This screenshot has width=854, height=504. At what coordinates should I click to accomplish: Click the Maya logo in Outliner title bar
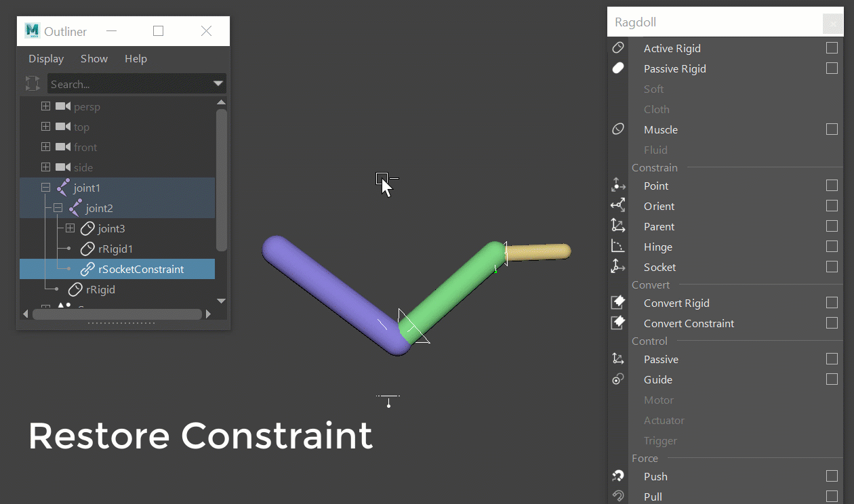click(33, 30)
